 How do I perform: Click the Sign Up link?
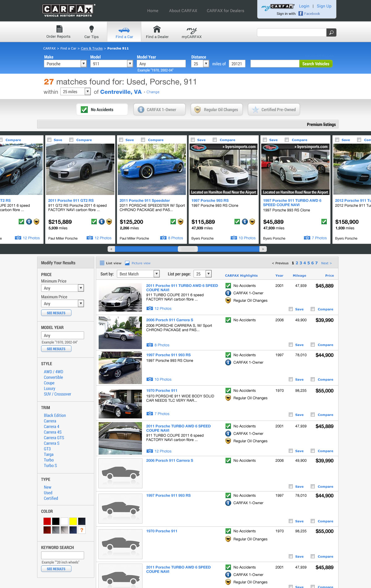tap(324, 6)
